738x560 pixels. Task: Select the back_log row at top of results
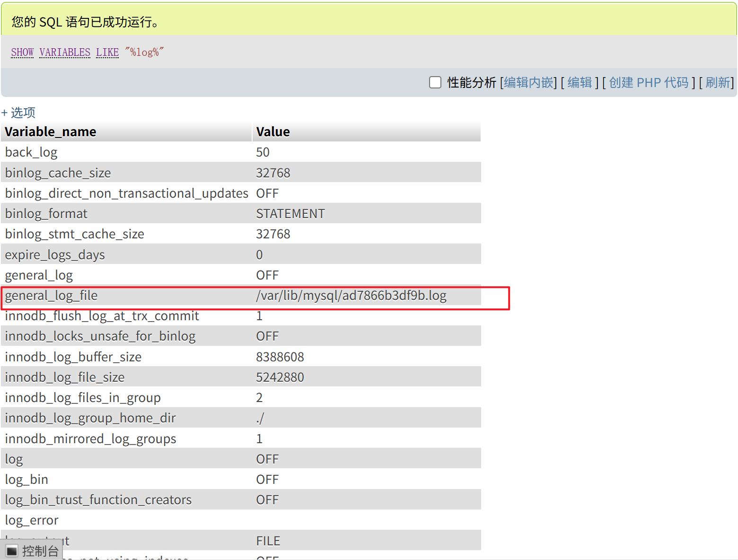coord(31,152)
